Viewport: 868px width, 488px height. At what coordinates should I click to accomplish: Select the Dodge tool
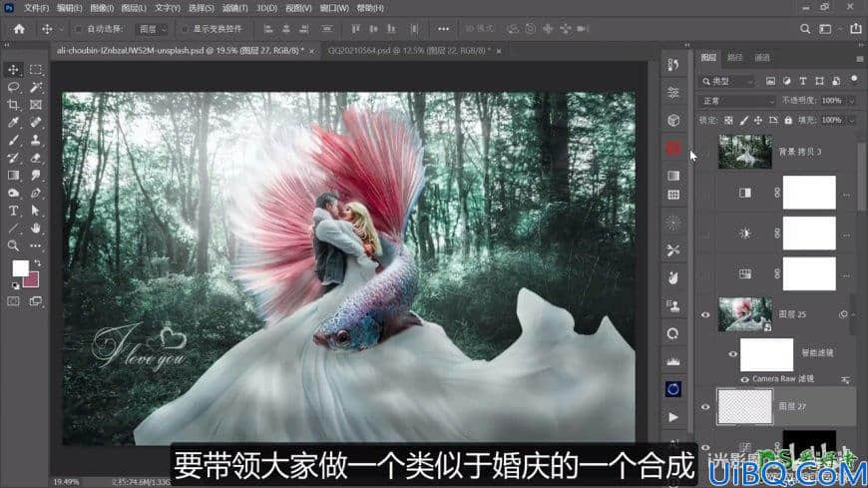pyautogui.click(x=13, y=194)
